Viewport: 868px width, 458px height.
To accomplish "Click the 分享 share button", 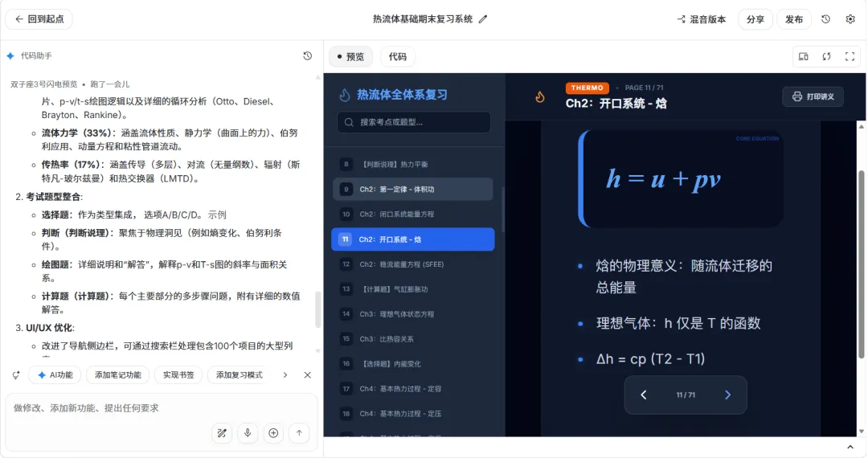I will click(x=755, y=19).
